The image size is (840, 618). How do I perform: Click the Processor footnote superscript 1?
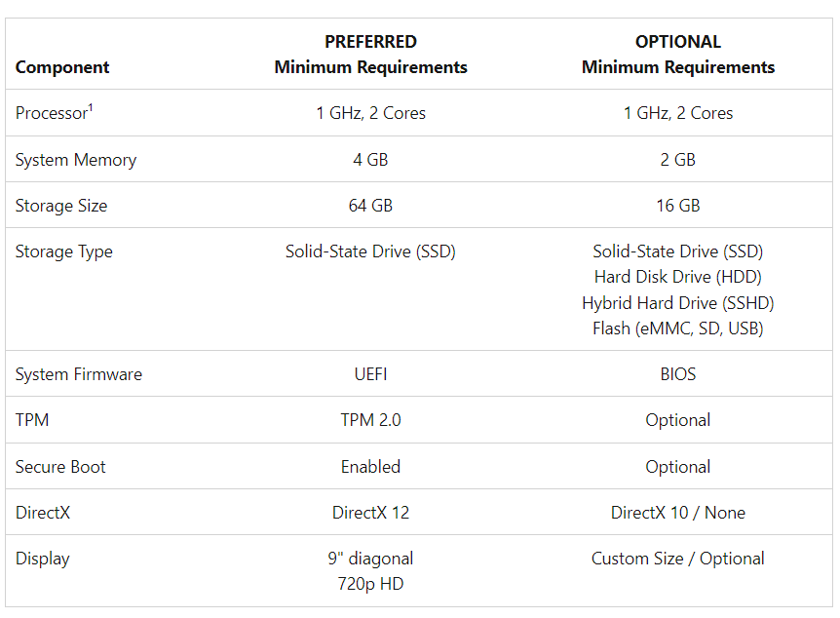click(x=91, y=107)
